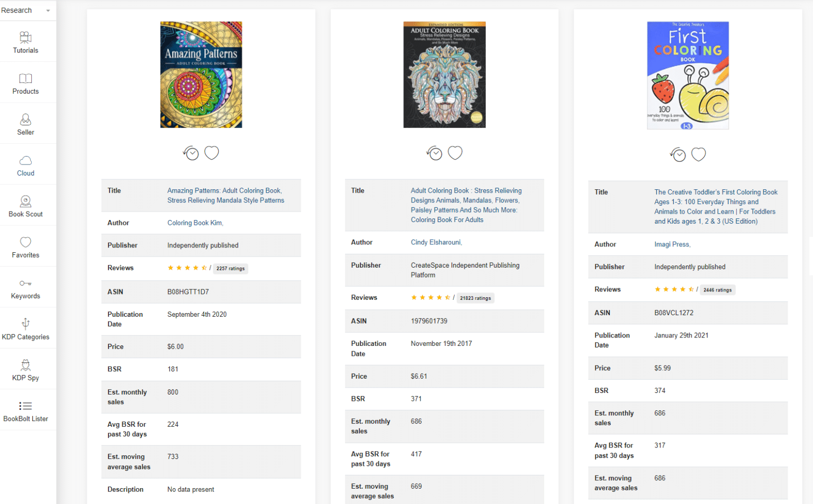This screenshot has height=504, width=813.
Task: Launch the Book Scout tool
Action: 25,205
